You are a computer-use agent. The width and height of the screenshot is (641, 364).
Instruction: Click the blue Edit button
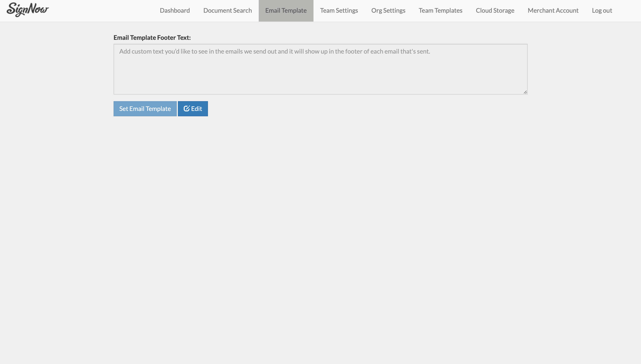coord(193,109)
